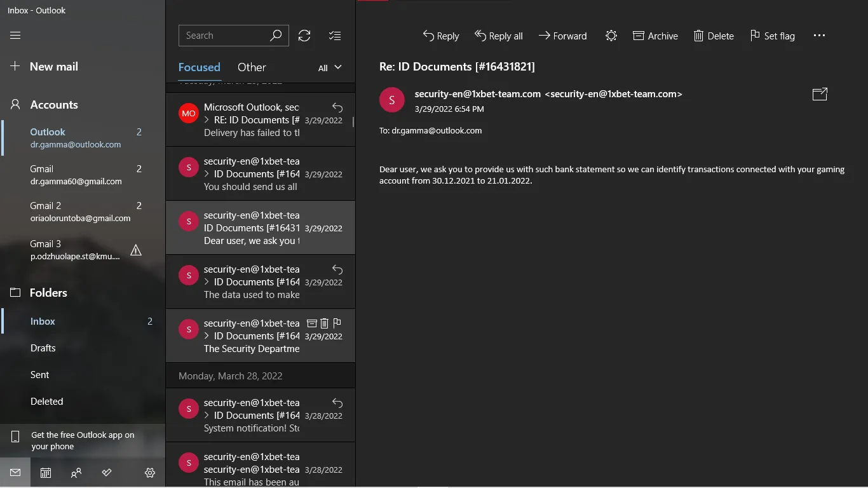Open the Calendar icon in bottom bar

(46, 473)
